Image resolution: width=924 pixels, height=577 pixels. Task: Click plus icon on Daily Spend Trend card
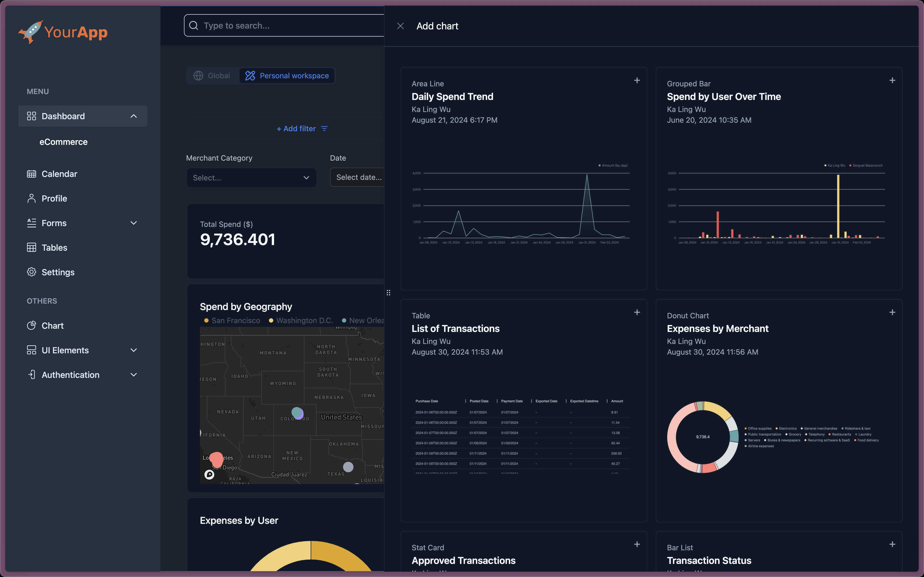637,80
